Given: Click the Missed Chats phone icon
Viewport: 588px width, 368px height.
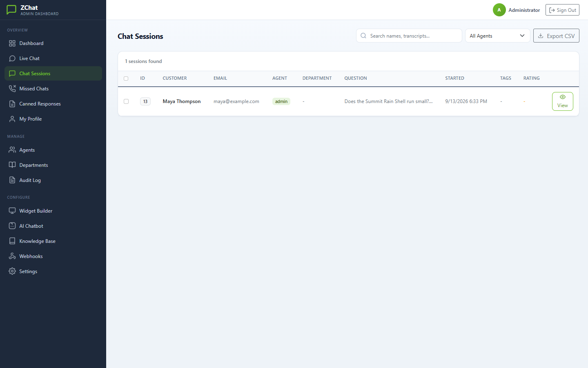Looking at the screenshot, I should pos(12,89).
